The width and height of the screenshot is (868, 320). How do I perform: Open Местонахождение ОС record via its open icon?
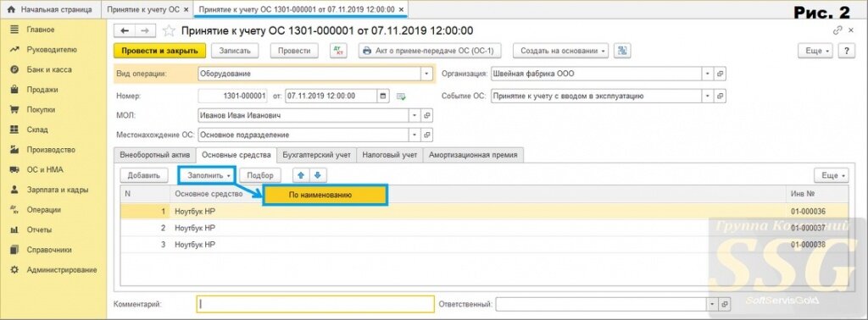click(427, 135)
